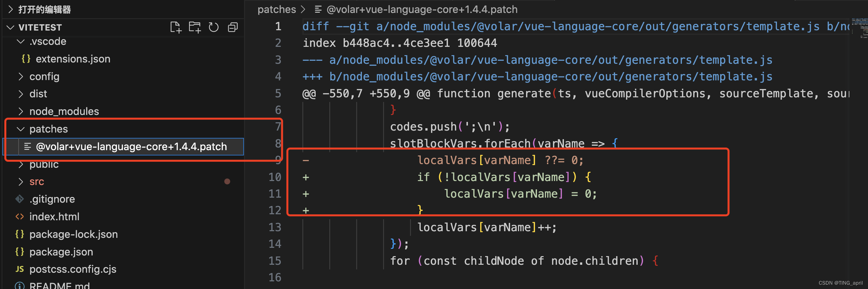Click the editor minimap preview
Image resolution: width=868 pixels, height=289 pixels.
pyautogui.click(x=859, y=29)
